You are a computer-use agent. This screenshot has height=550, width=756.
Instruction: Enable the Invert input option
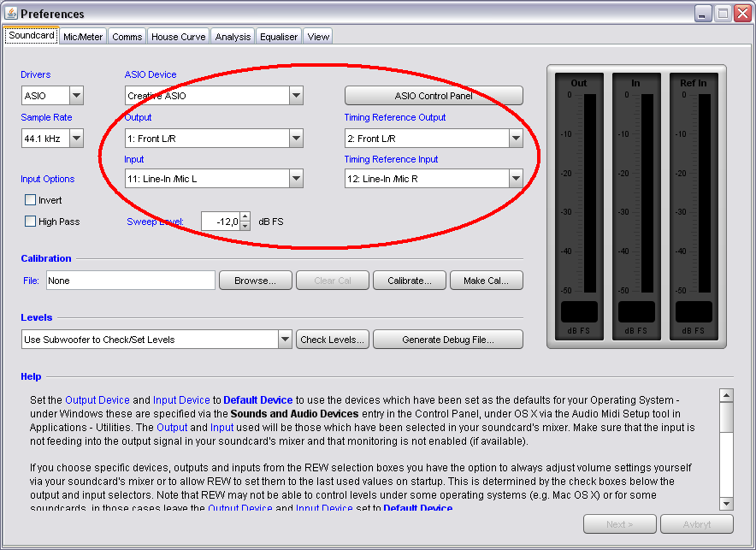tap(31, 200)
